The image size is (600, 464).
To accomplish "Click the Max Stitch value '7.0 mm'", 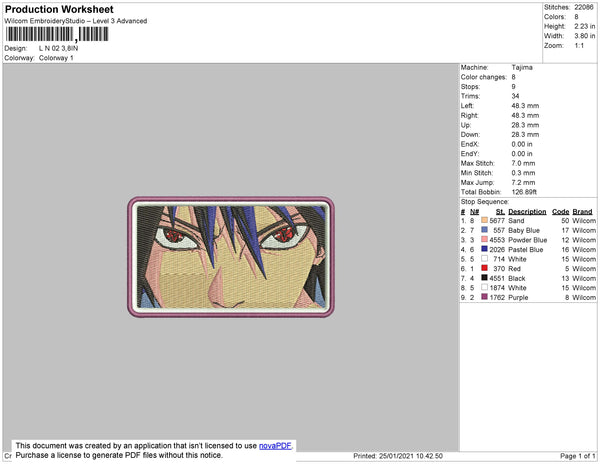I will (x=523, y=163).
